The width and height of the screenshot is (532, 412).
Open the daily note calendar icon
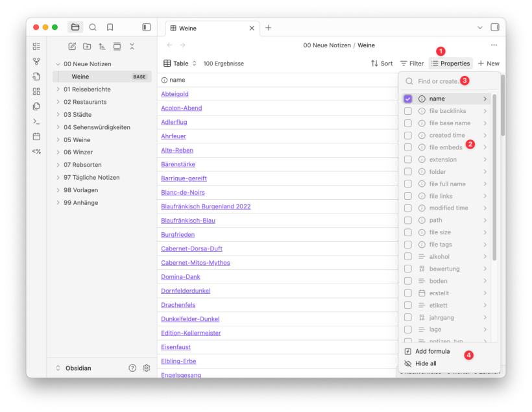coord(36,136)
